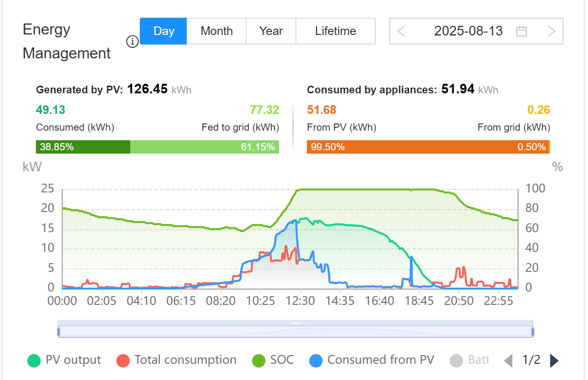Show previous legend page arrow
The width and height of the screenshot is (588, 380).
(509, 360)
